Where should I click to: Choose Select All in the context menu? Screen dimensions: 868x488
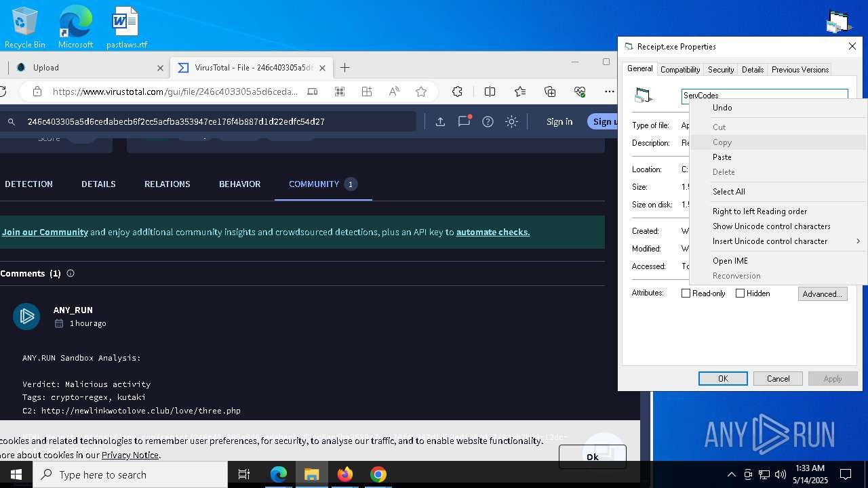778,192
